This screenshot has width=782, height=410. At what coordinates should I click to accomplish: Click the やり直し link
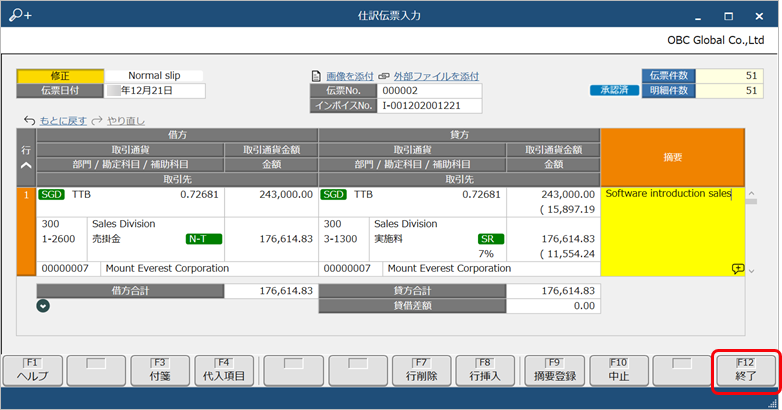coord(126,121)
